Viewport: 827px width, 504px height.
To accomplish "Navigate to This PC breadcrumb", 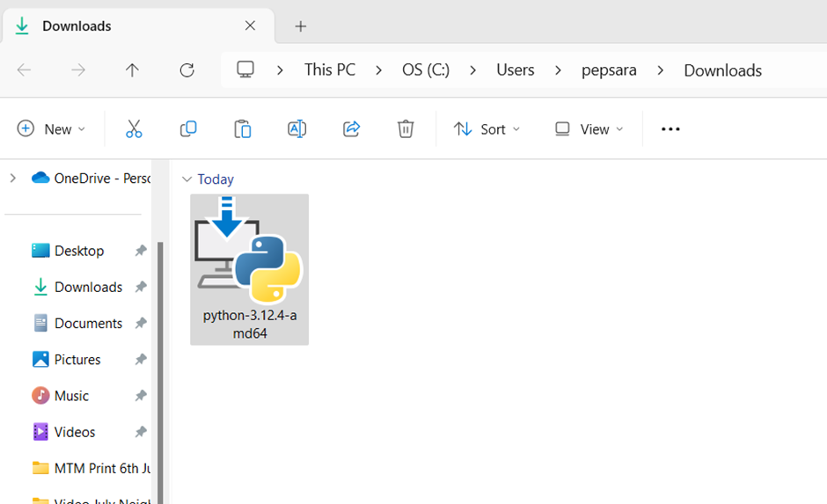I will click(330, 69).
